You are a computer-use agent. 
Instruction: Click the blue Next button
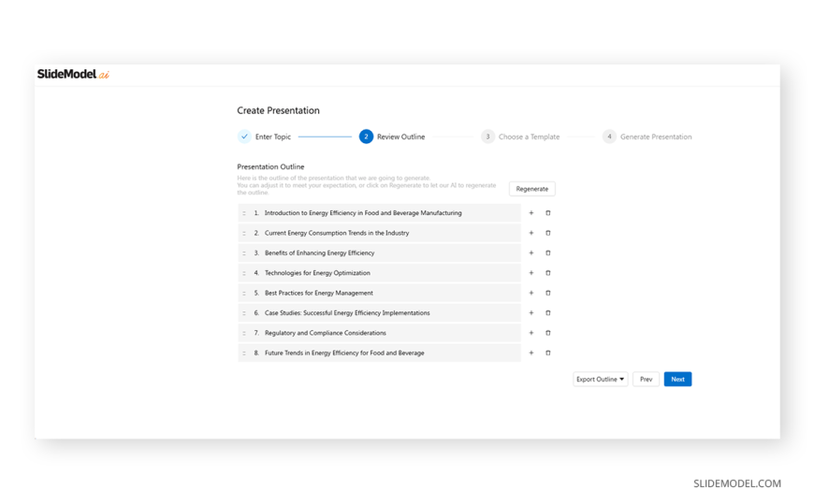click(x=677, y=380)
